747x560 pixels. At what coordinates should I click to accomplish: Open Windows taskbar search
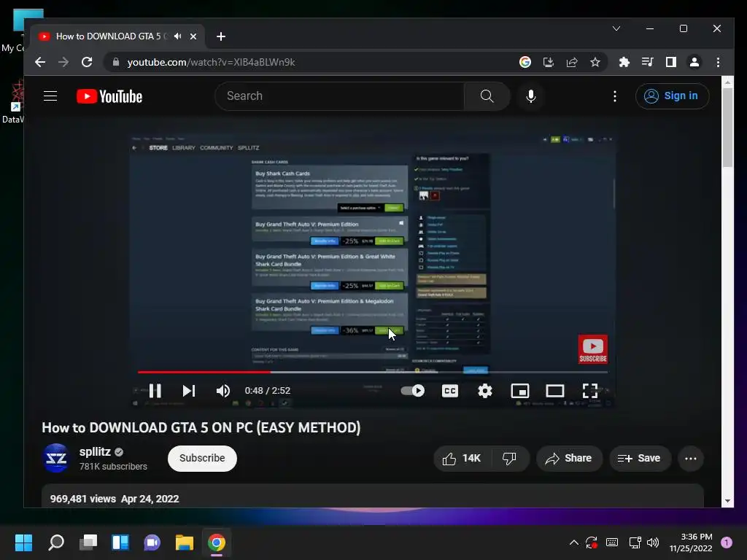(55, 542)
